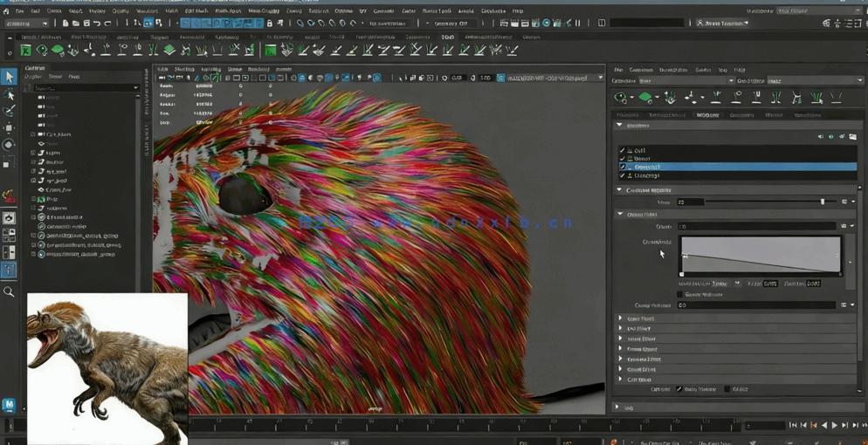Select the arrow Select tool in the toolbox
Viewport: 868px width, 445px height.
[x=9, y=78]
